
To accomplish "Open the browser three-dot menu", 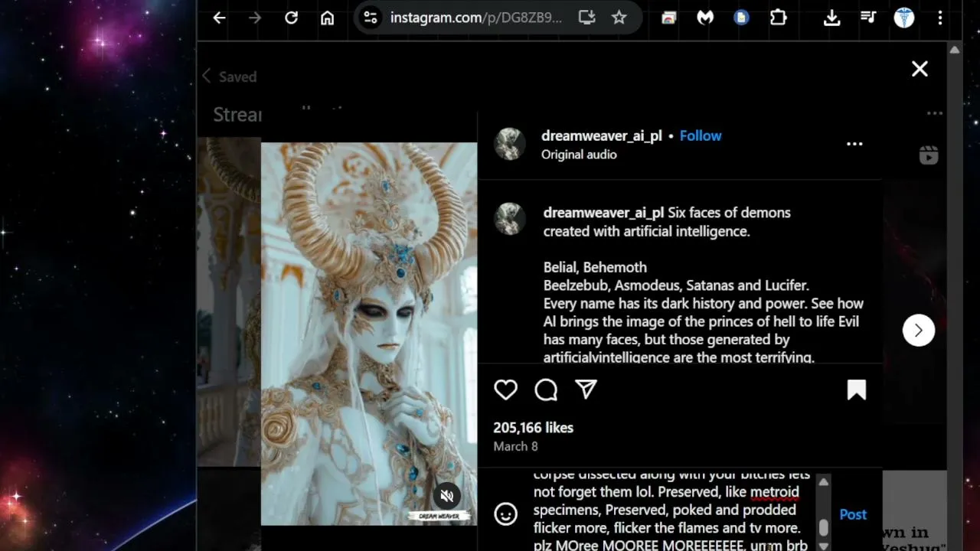I will point(940,18).
